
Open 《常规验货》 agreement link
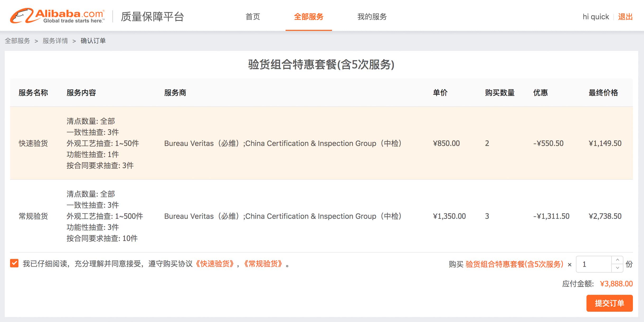pyautogui.click(x=263, y=264)
